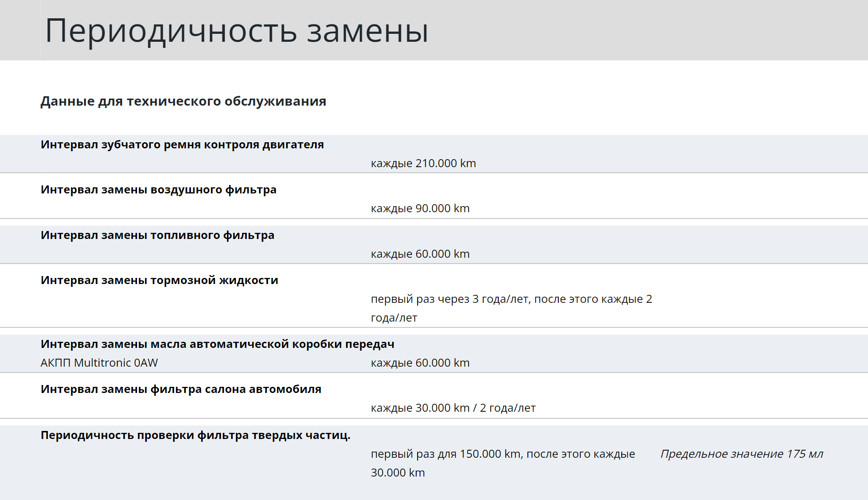The height and width of the screenshot is (500, 868).
Task: Click 'Интервал замены тормозной жидкости' label
Action: [159, 280]
